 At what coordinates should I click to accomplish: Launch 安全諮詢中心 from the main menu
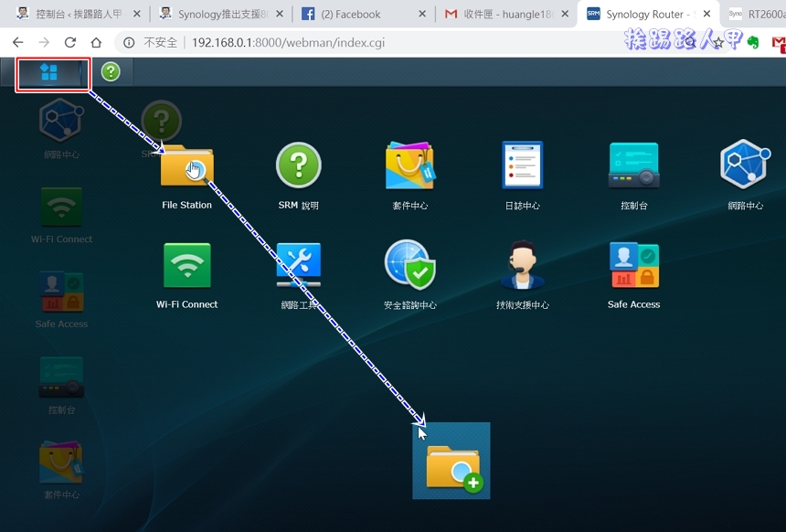[410, 275]
